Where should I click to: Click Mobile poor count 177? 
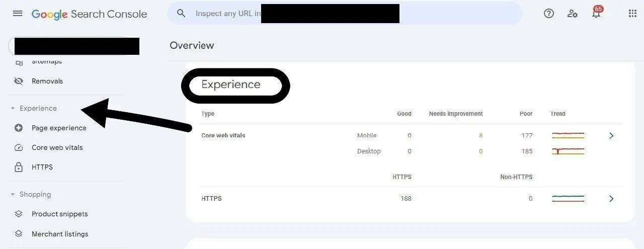click(x=527, y=135)
